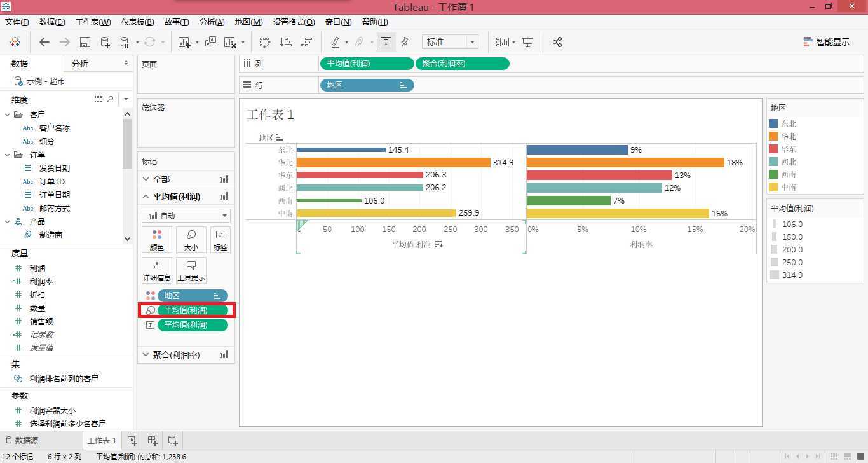The height and width of the screenshot is (463, 868).
Task: Click the presentation mode icon
Action: (527, 42)
